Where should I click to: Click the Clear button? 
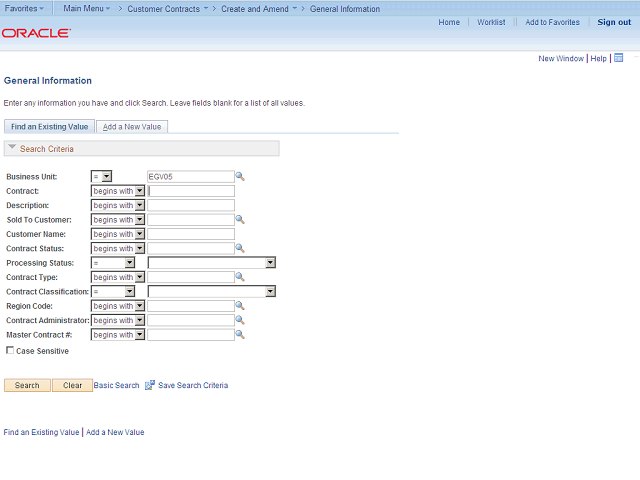(x=72, y=385)
